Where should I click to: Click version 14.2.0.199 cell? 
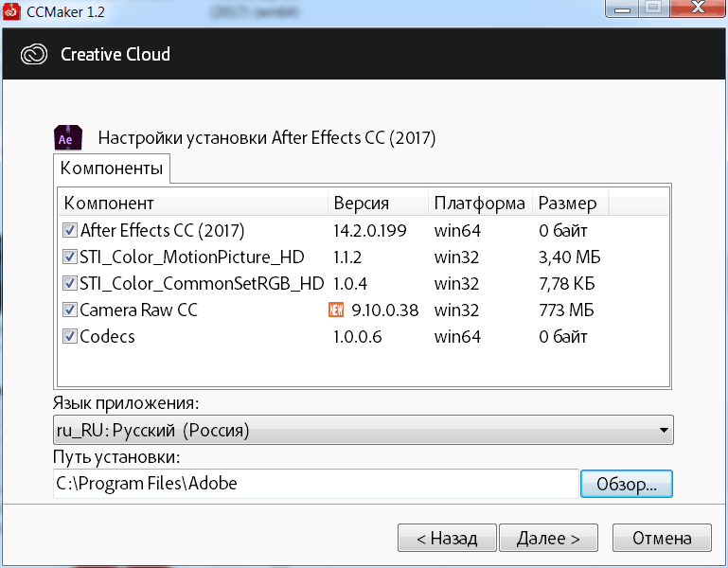370,230
